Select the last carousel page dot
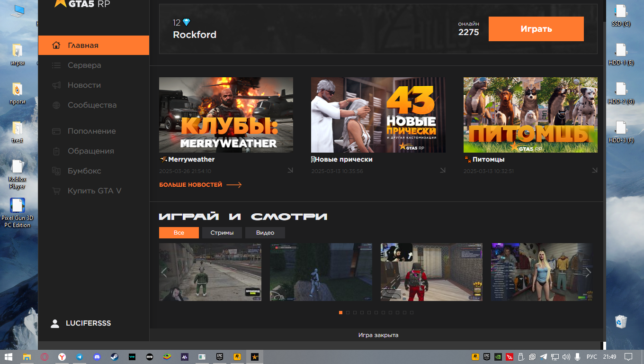 coord(411,313)
